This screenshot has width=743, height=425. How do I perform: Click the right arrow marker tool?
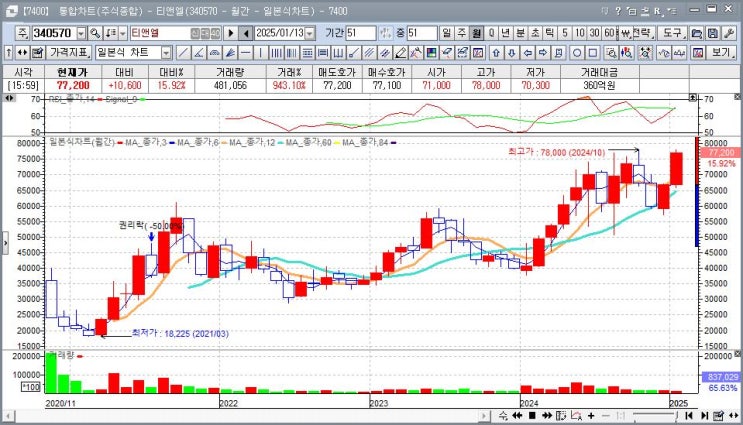coord(543,53)
